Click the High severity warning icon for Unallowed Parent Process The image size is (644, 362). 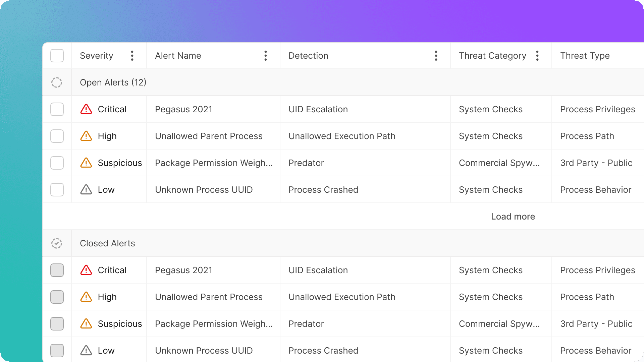86,136
